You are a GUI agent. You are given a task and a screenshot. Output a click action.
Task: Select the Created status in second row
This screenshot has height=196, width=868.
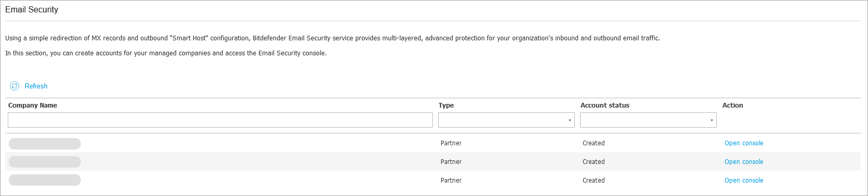[x=594, y=162]
